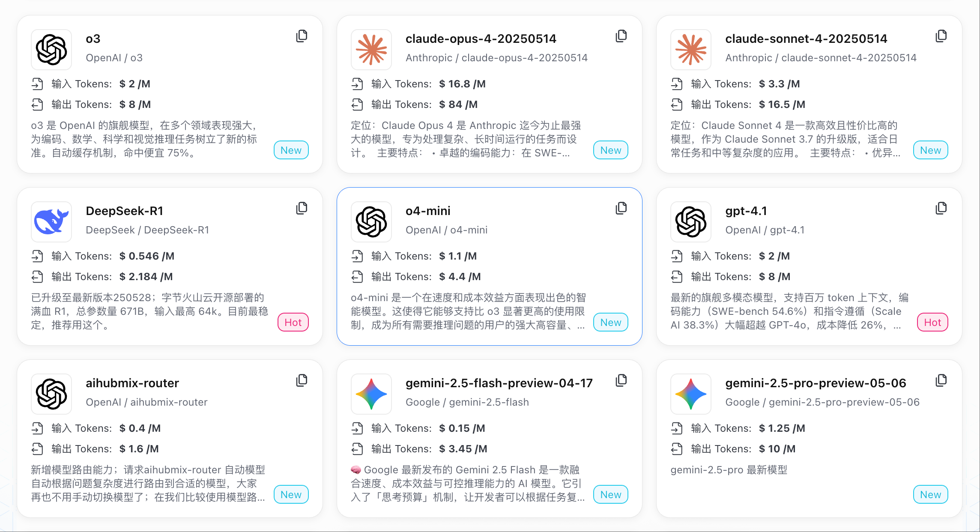The image size is (980, 532).
Task: Copy the DeepSeek-R1 model name
Action: 302,208
